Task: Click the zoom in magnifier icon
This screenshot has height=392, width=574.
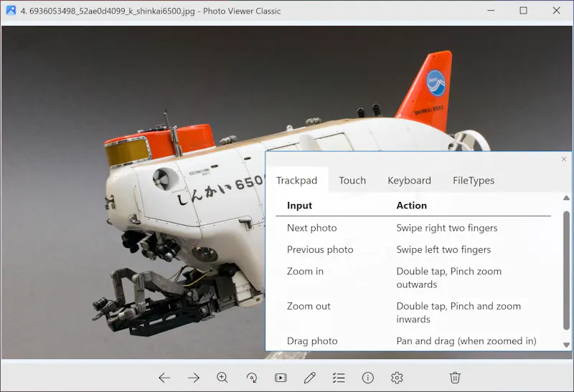Action: (x=222, y=378)
